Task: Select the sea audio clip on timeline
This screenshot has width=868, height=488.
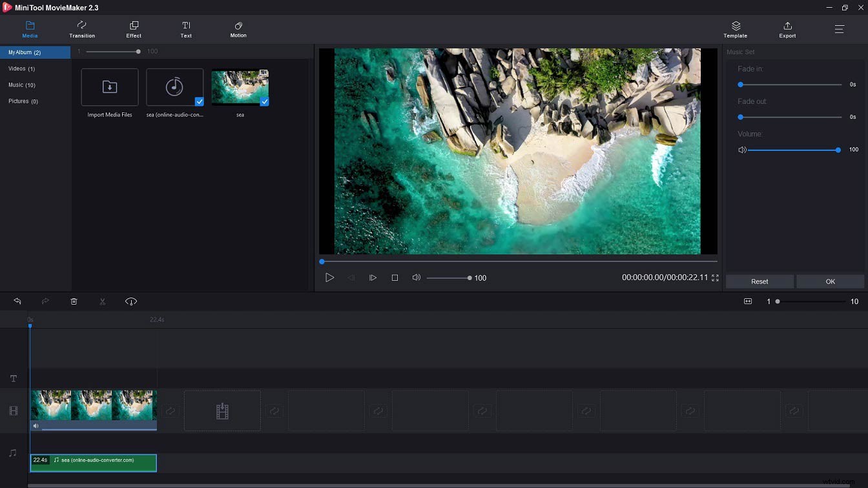Action: [x=93, y=462]
